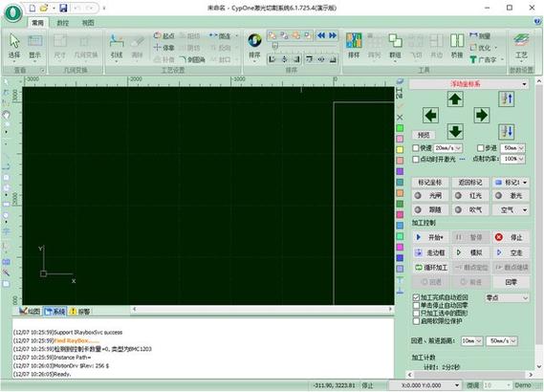Open the 零点 return position dropdown
The width and height of the screenshot is (544, 392).
[507, 298]
